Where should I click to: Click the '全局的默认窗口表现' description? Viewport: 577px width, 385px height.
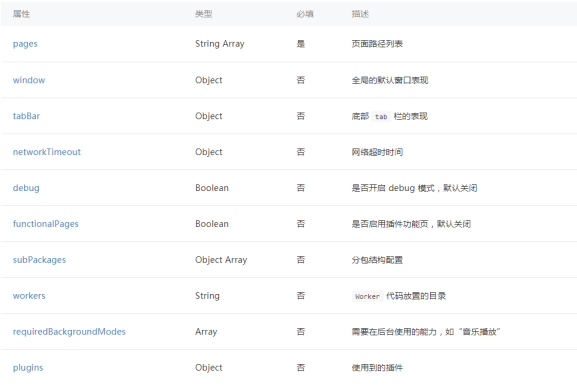click(390, 80)
